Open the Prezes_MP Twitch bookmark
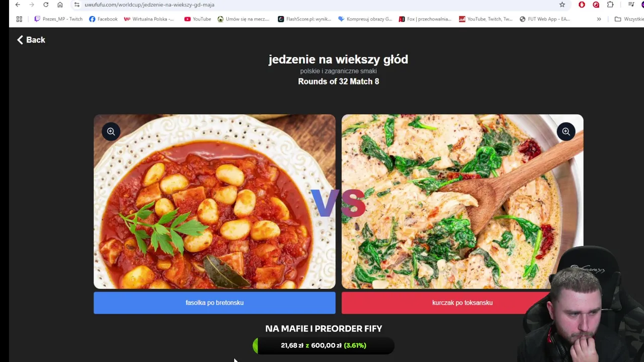Viewport: 644px width, 362px height. tap(58, 19)
